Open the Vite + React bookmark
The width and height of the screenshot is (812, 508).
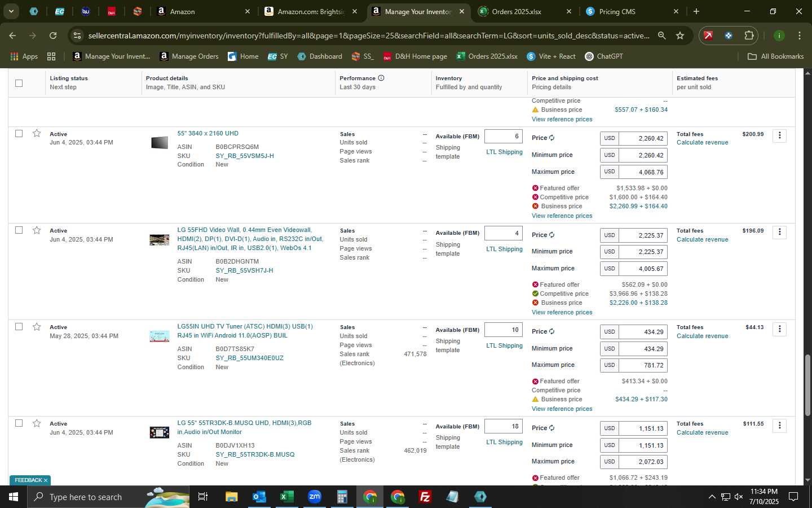551,56
